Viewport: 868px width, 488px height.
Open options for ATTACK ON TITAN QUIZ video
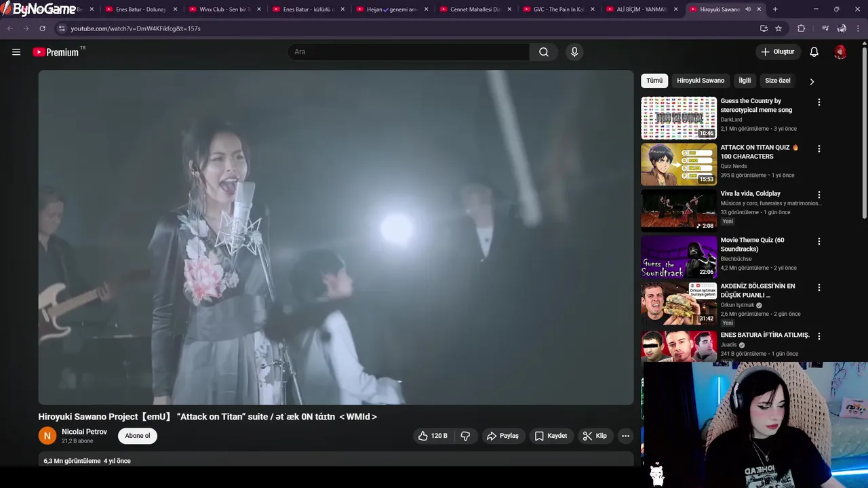818,148
